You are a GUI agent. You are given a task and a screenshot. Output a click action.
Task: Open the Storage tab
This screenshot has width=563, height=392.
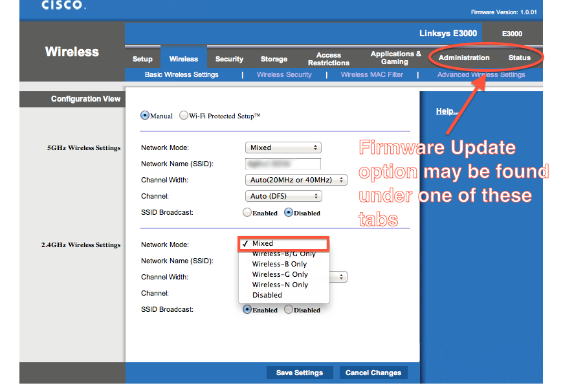pyautogui.click(x=274, y=59)
